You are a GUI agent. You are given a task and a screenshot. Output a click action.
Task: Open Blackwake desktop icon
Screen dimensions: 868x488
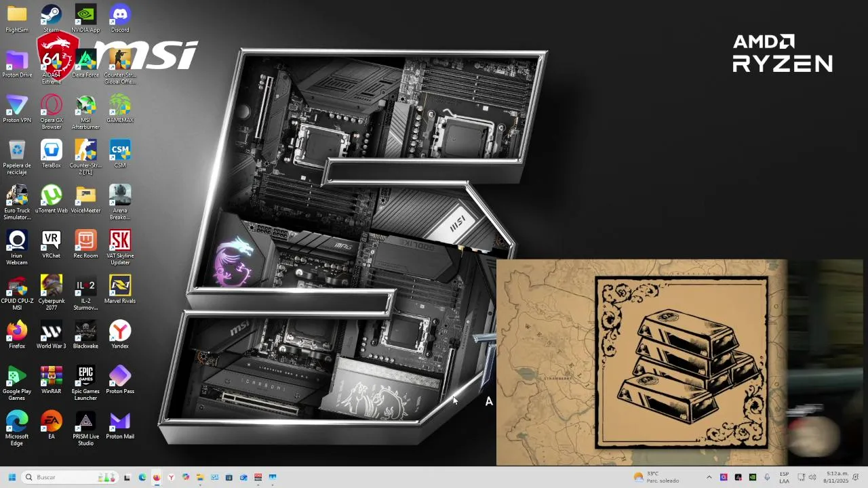click(85, 335)
